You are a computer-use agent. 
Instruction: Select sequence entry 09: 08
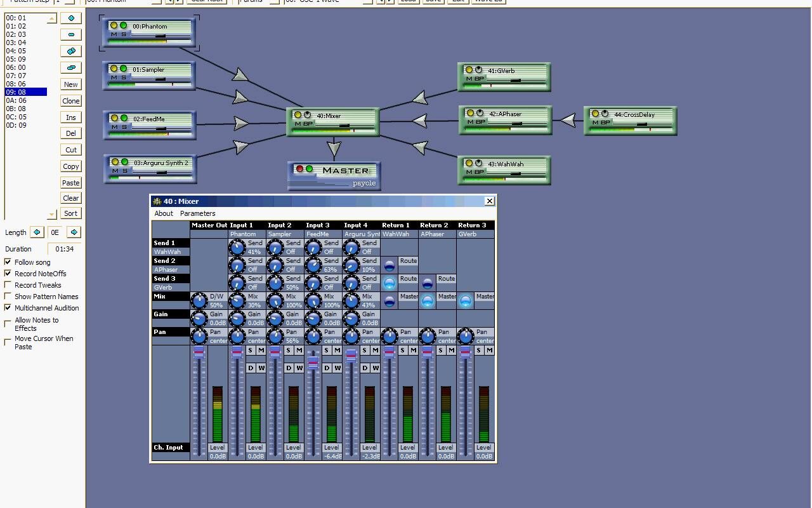[x=25, y=92]
